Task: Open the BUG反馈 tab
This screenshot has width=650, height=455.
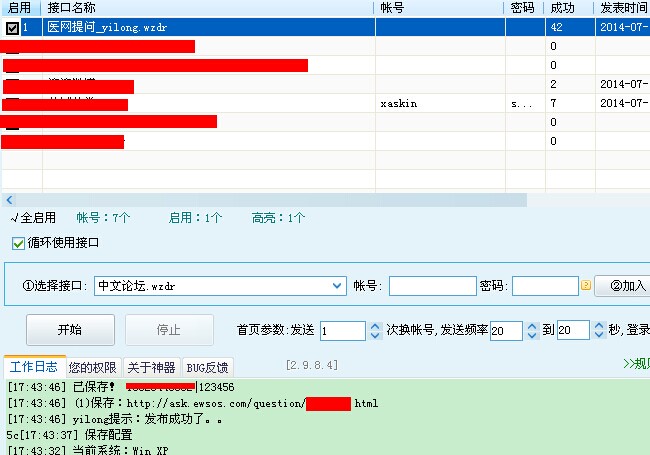Action: click(207, 368)
